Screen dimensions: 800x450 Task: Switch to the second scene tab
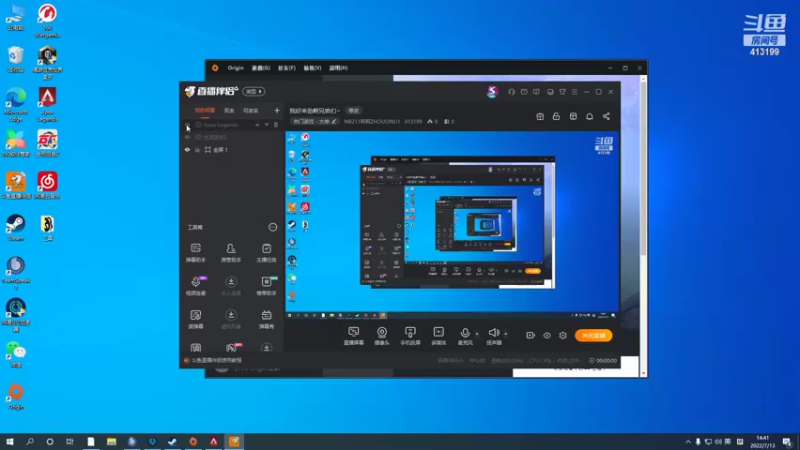(x=229, y=110)
